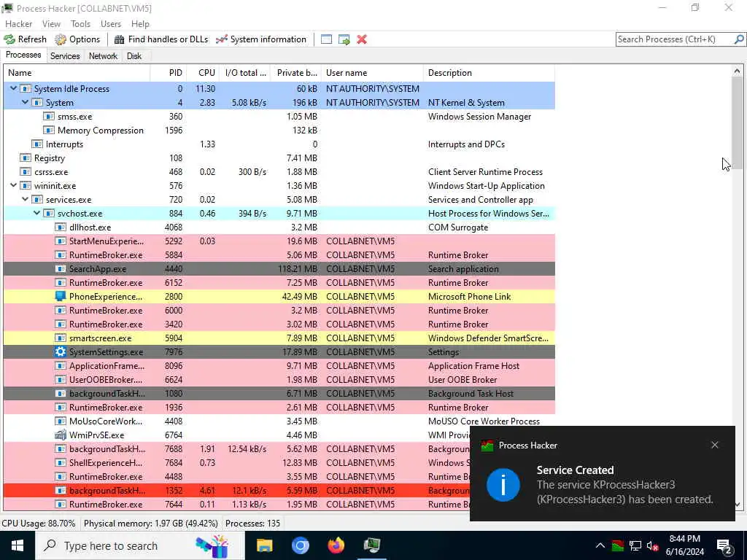
Task: Open System information
Action: 261,39
